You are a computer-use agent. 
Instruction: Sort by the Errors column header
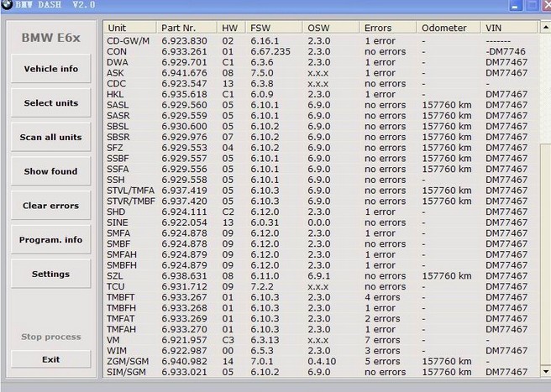pyautogui.click(x=388, y=28)
